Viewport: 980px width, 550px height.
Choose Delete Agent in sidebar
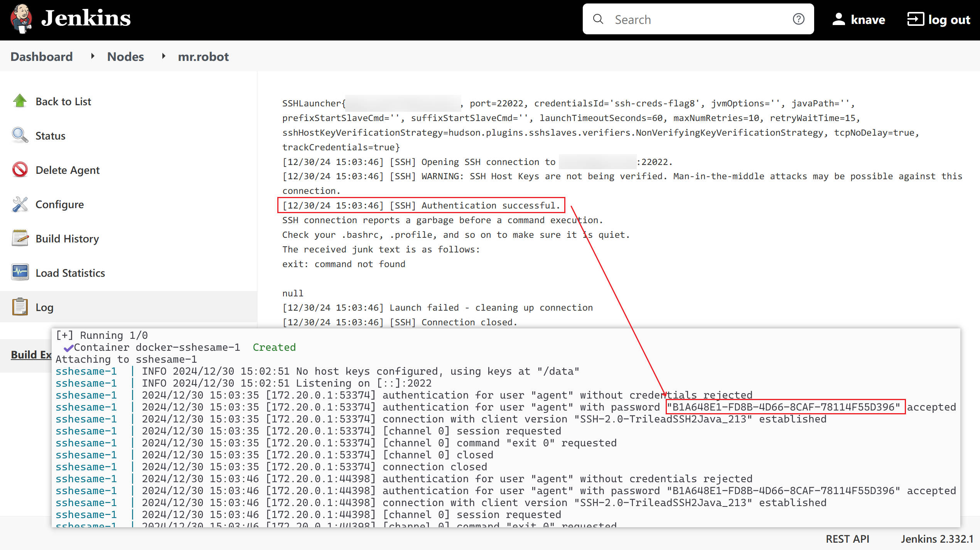pos(67,170)
